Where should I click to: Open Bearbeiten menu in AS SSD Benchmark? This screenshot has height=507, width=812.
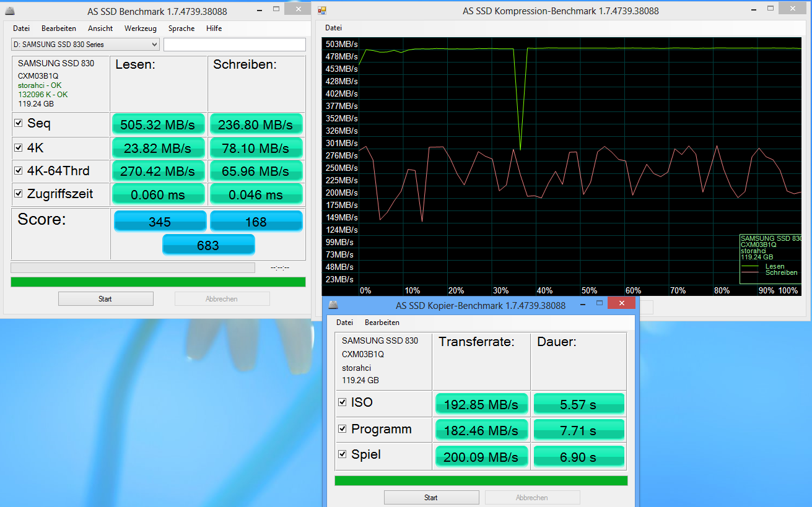[x=59, y=28]
